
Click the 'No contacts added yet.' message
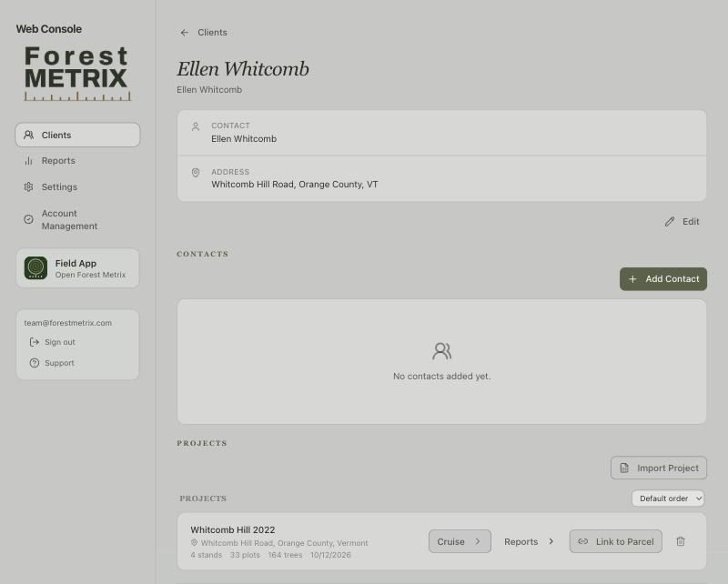point(441,376)
